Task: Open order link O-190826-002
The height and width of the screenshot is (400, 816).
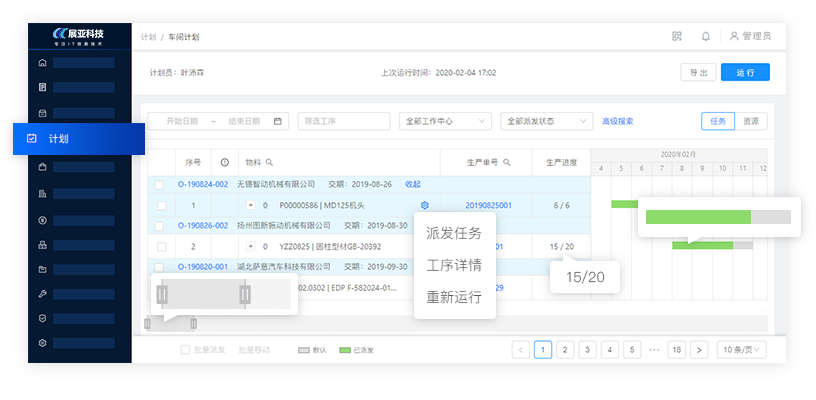Action: (x=203, y=225)
